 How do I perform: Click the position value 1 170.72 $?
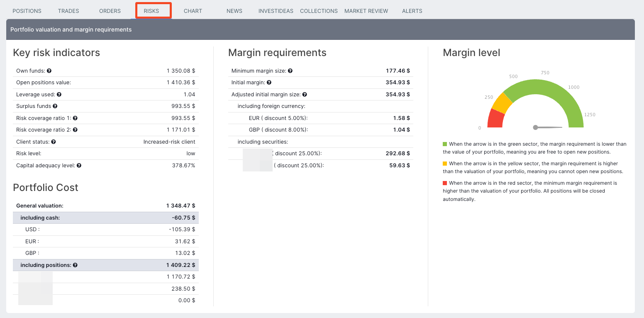coord(181,277)
